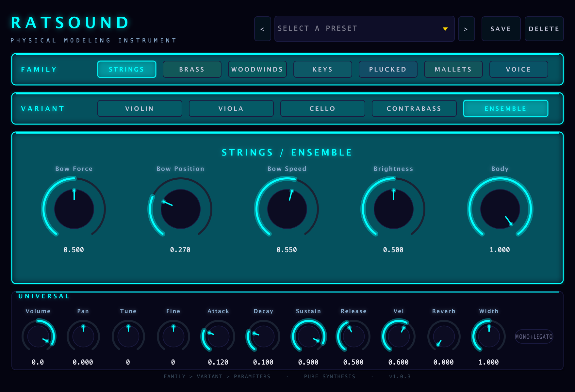Click the Width knob
The height and width of the screenshot is (392, 575).
[489, 336]
